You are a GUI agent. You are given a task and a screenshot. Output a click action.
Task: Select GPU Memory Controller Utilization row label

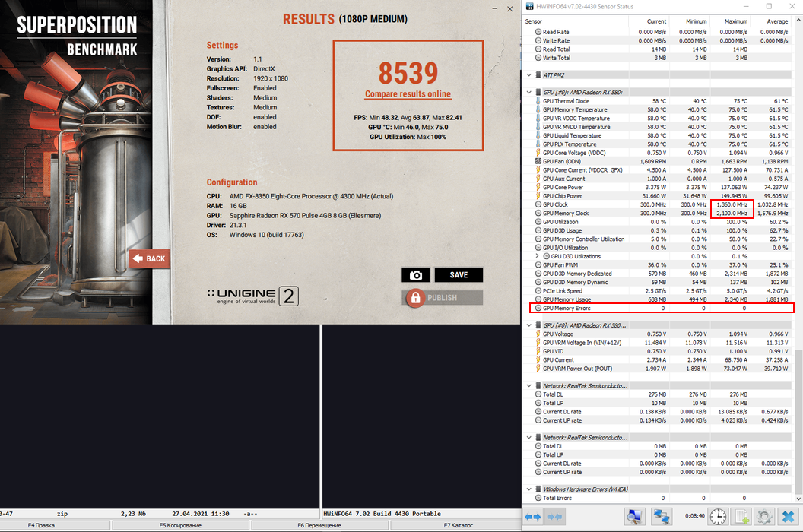coord(584,239)
